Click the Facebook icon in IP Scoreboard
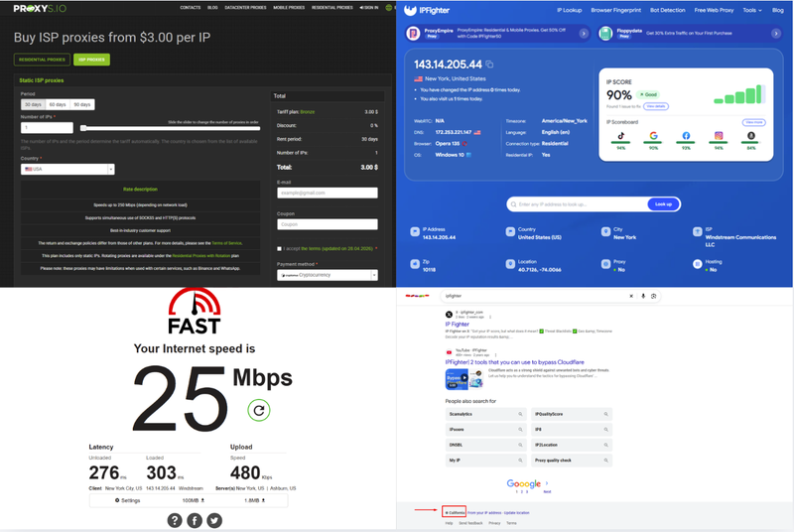 tap(686, 136)
